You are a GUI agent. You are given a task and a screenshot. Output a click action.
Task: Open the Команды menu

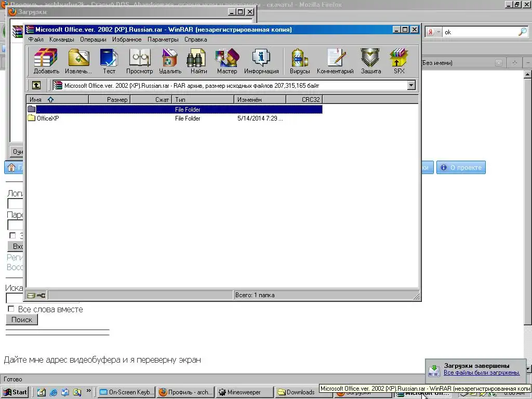tap(61, 39)
